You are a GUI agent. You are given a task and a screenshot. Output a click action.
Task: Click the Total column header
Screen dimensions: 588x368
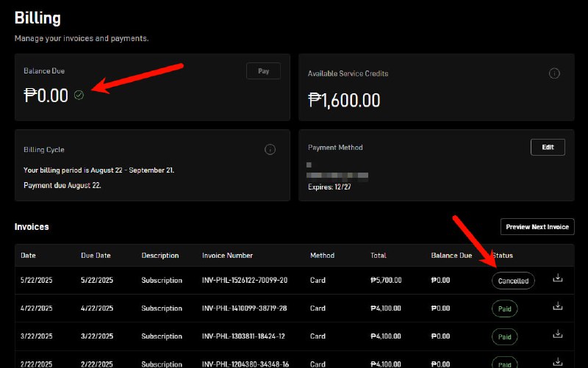click(379, 256)
